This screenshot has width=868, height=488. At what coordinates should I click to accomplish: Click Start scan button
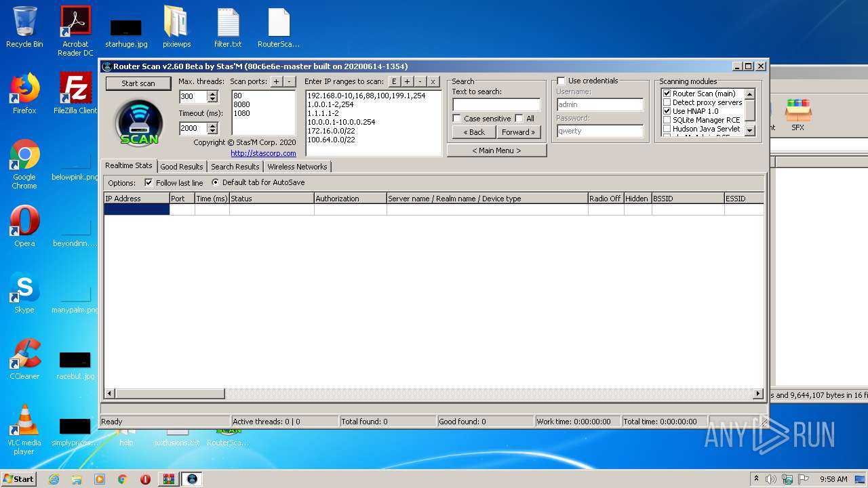[x=138, y=83]
